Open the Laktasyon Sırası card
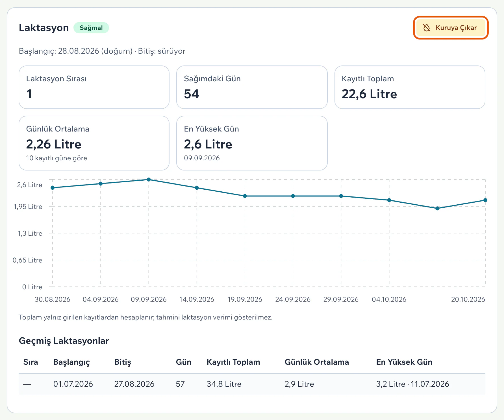This screenshot has width=504, height=420. (94, 87)
